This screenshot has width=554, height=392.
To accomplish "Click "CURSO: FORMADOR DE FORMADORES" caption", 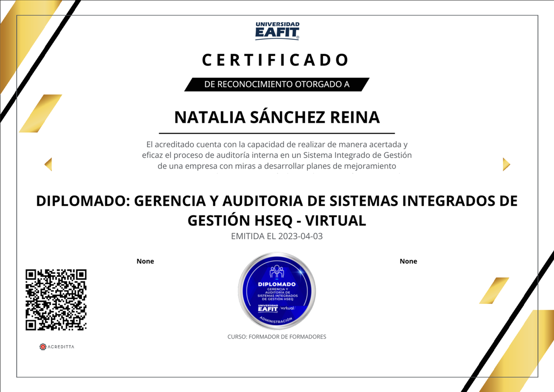I will (277, 337).
